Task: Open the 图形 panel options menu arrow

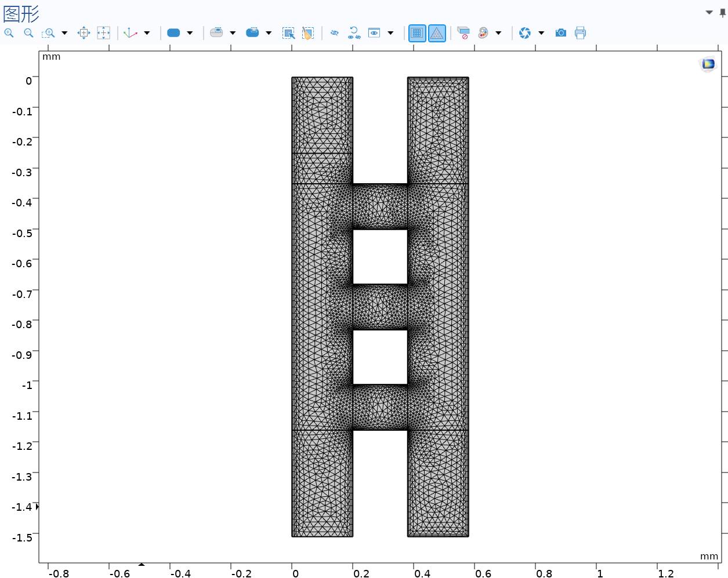Action: pos(709,12)
